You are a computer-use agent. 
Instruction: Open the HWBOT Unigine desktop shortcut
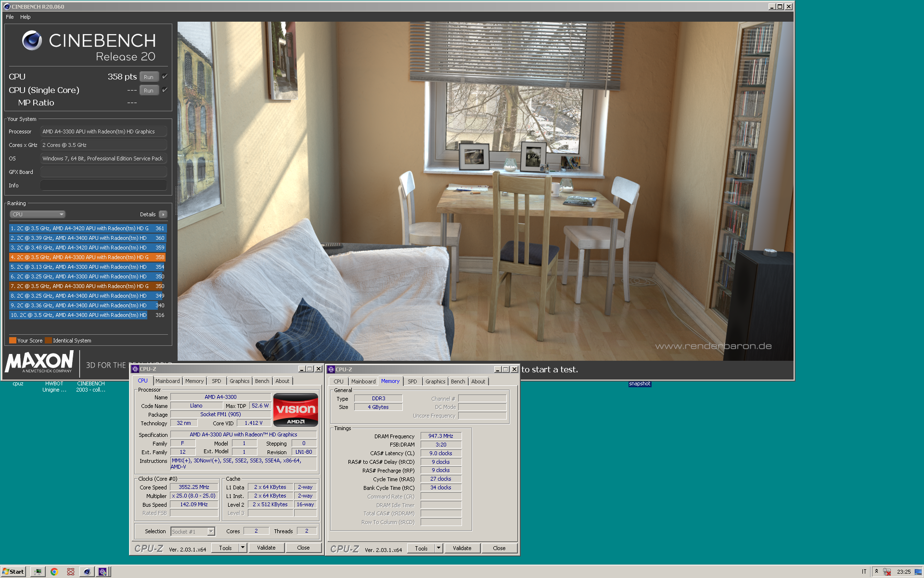coord(54,387)
